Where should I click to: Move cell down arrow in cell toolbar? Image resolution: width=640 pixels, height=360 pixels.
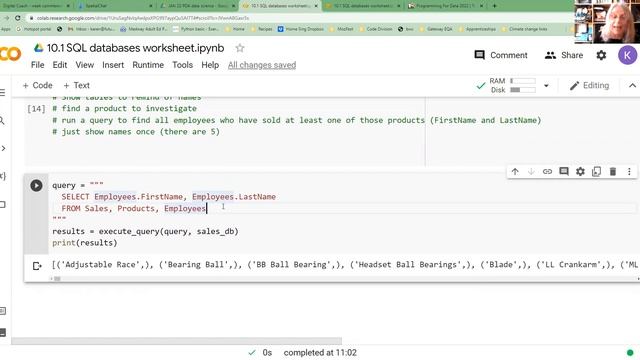pos(531,172)
